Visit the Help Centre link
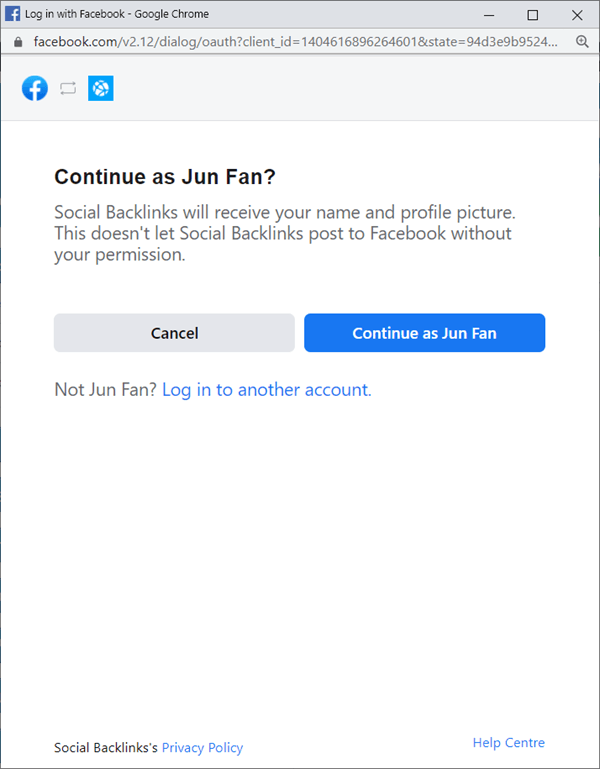Screen dimensions: 600x769 click(x=508, y=742)
